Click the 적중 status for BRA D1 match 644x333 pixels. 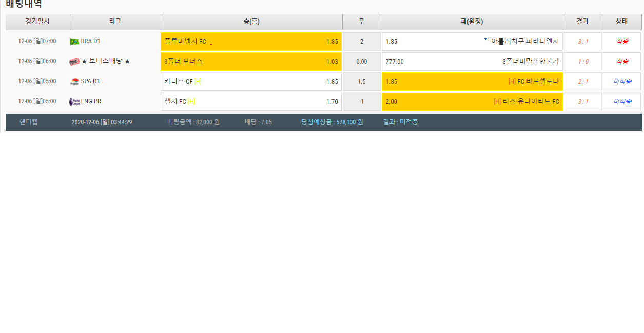(x=622, y=42)
